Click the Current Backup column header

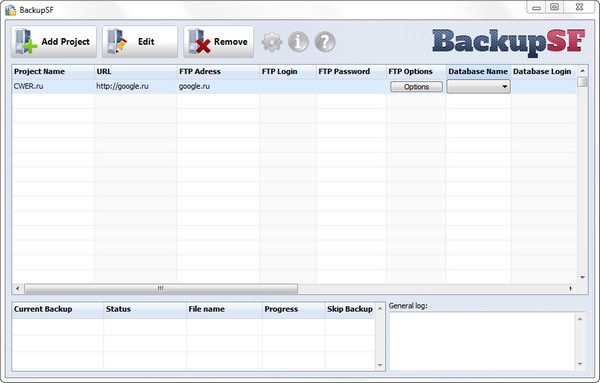[58, 309]
